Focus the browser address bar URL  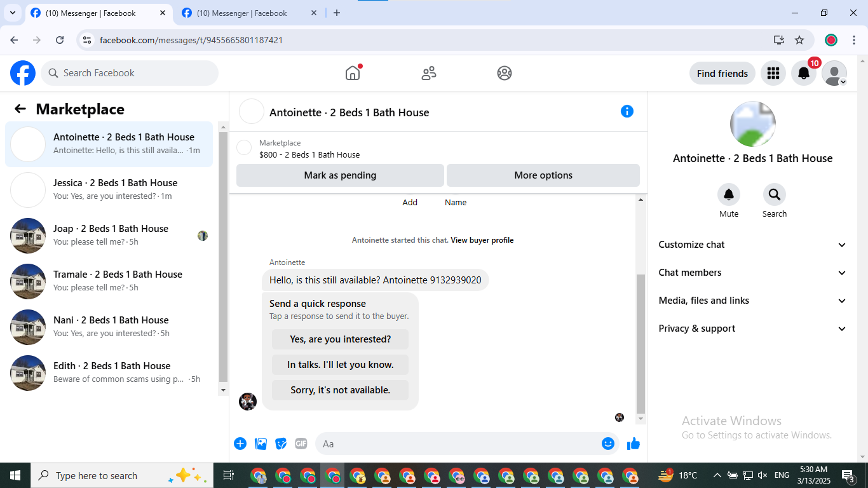[191, 40]
